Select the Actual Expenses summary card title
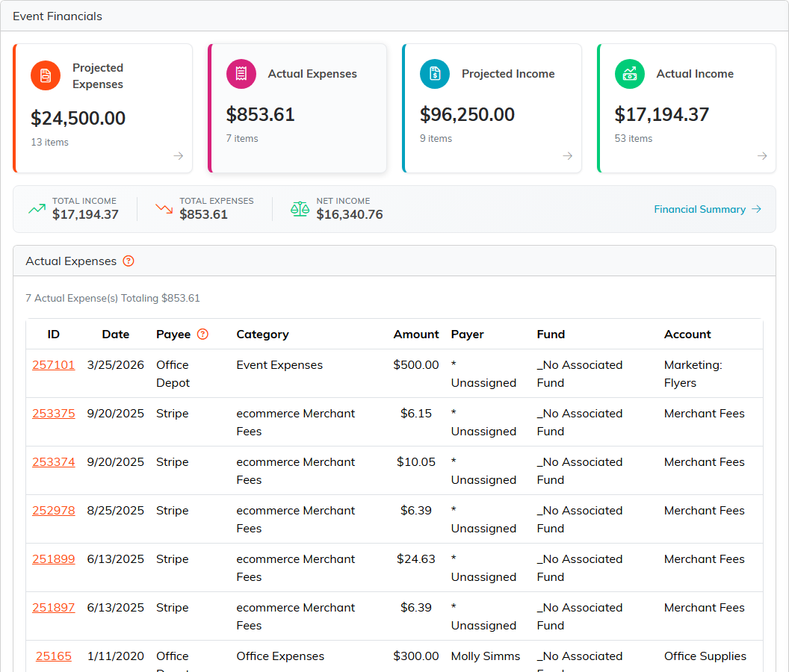789x672 pixels. pyautogui.click(x=312, y=74)
